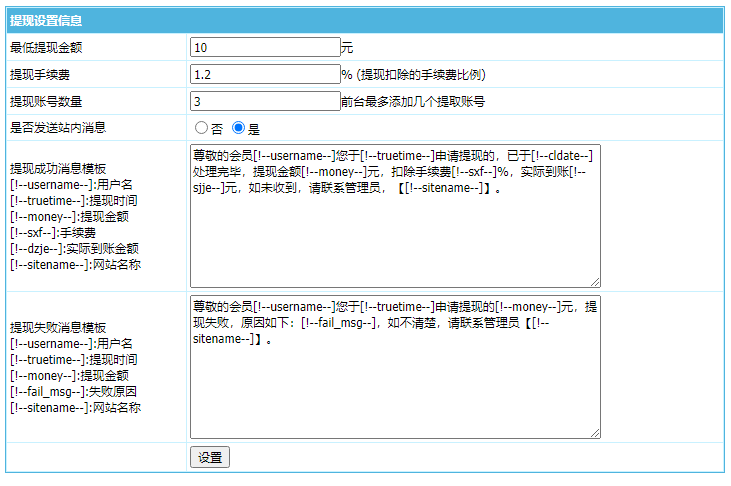Grab the resize handle of failure template textarea
This screenshot has width=731, height=486.
[x=595, y=433]
